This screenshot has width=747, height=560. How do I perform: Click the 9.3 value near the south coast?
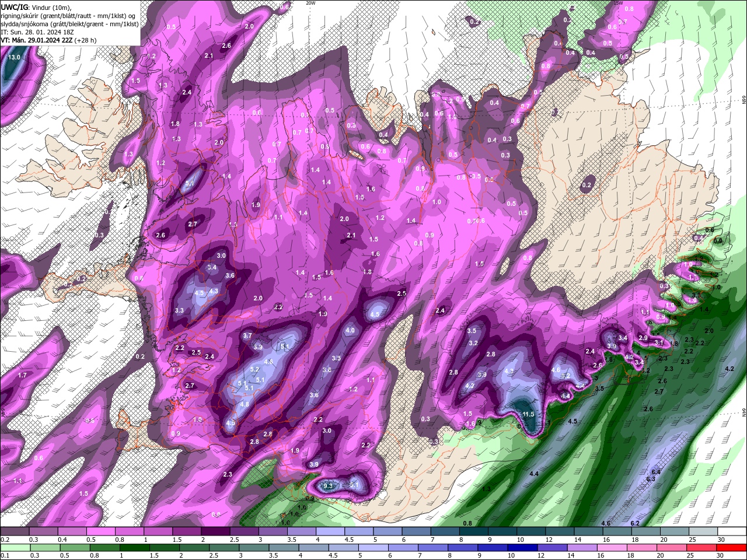[x=328, y=486]
